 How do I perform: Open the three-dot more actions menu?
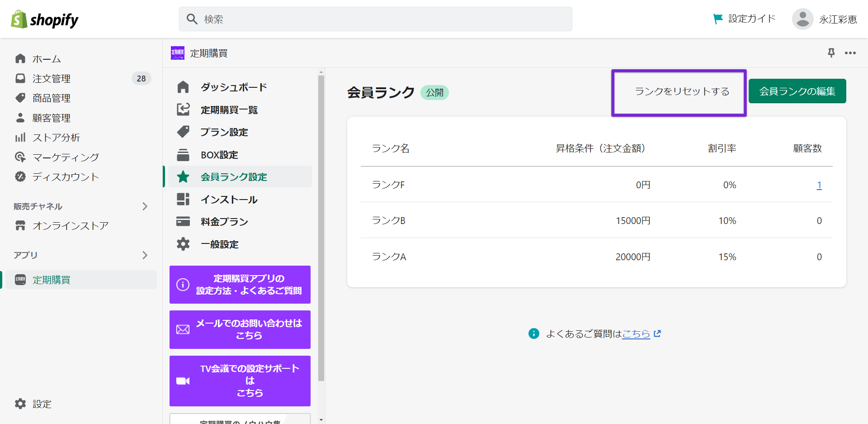(x=850, y=53)
